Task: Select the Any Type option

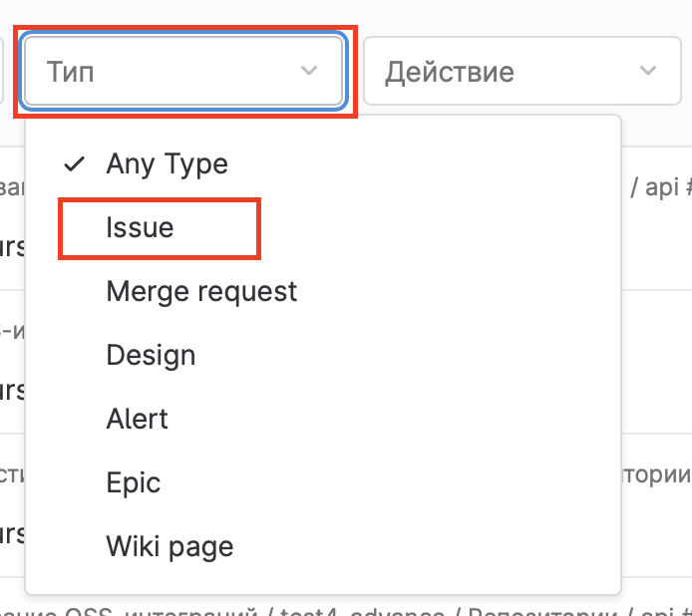Action: click(167, 164)
